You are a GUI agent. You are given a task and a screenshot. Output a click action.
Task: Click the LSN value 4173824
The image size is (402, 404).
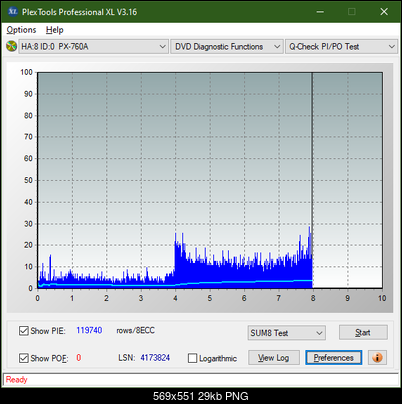point(155,358)
